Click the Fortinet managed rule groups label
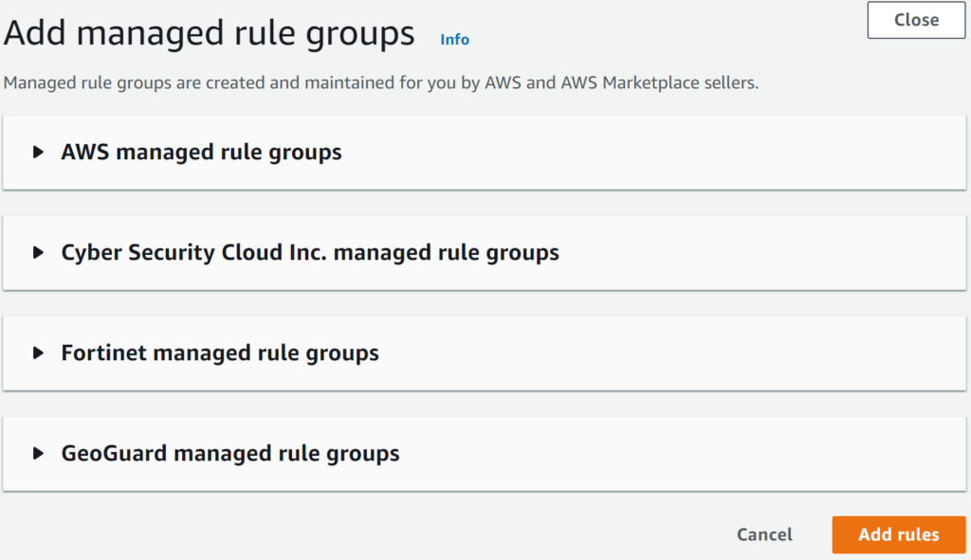The height and width of the screenshot is (560, 971). pyautogui.click(x=220, y=353)
